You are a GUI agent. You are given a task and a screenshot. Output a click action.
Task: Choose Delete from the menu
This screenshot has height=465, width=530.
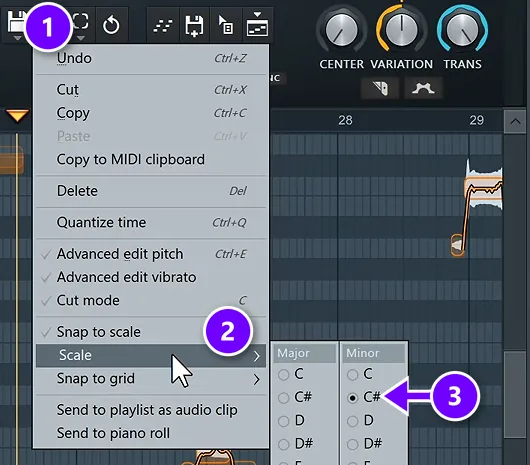(x=151, y=191)
